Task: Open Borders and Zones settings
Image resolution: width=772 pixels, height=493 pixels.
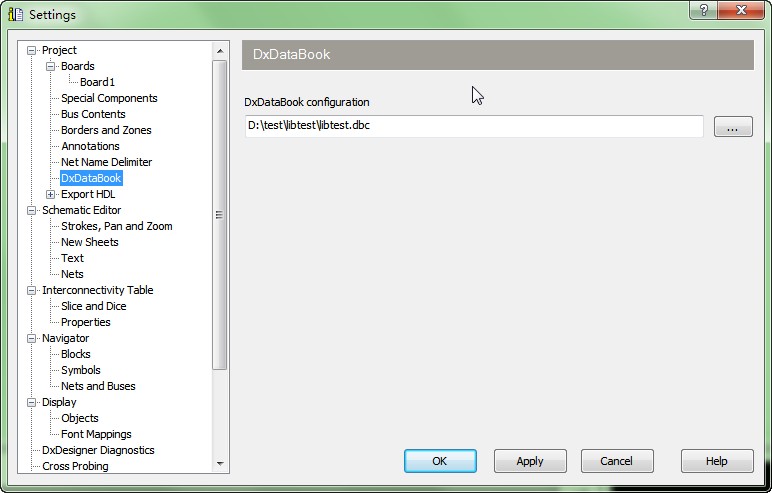Action: pyautogui.click(x=106, y=130)
